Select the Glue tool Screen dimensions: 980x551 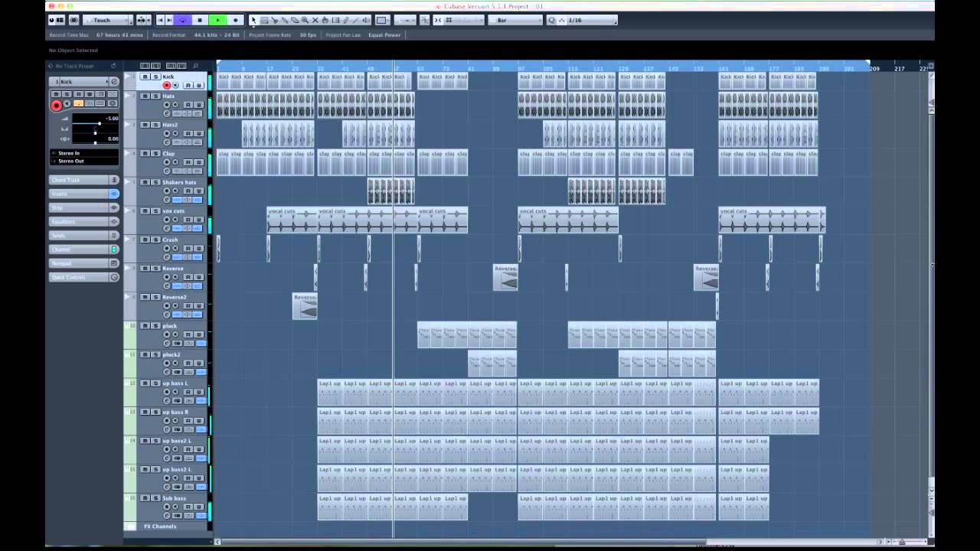pos(284,20)
